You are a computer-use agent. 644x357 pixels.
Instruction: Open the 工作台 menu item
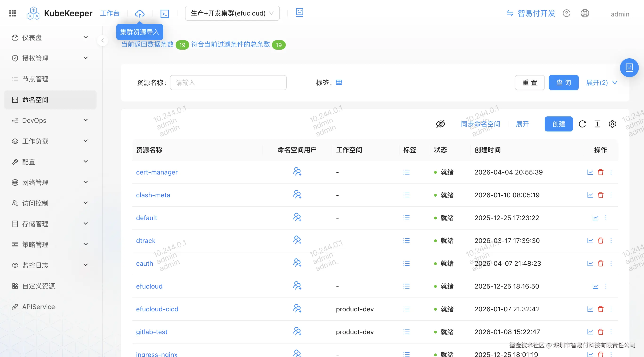[x=110, y=13]
